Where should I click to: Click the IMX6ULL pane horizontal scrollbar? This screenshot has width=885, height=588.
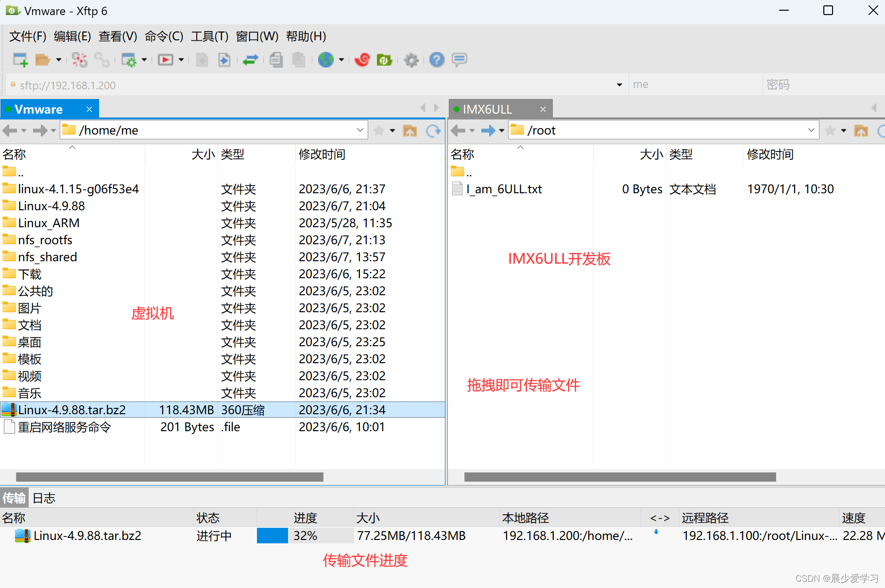[x=620, y=477]
